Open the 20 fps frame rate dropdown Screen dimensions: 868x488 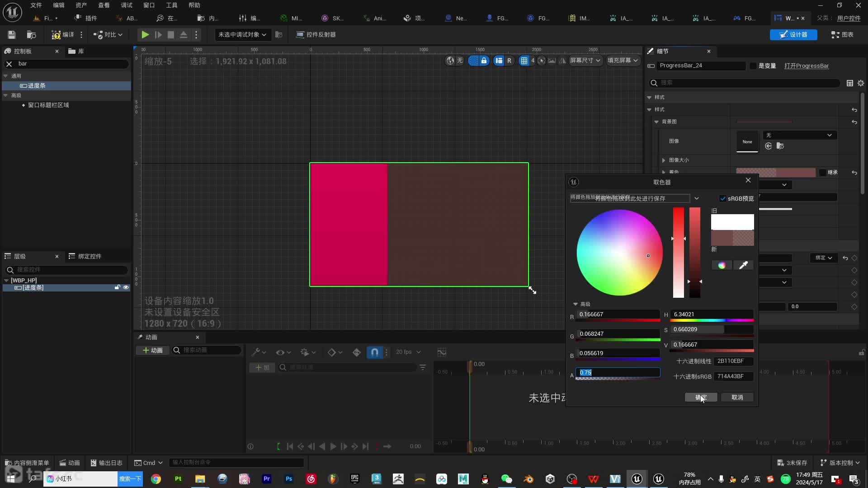[408, 352]
